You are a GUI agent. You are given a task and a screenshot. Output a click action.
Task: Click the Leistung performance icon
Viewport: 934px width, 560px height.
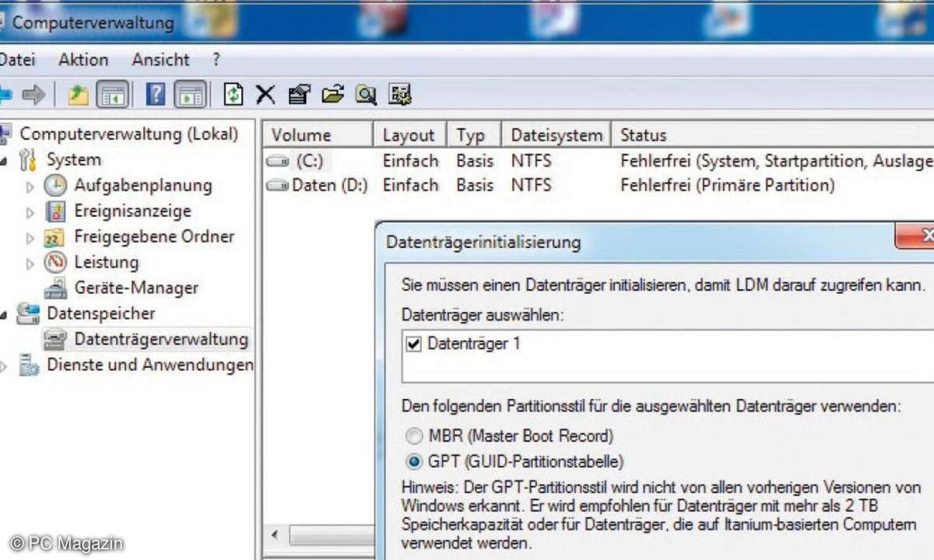coord(55,262)
